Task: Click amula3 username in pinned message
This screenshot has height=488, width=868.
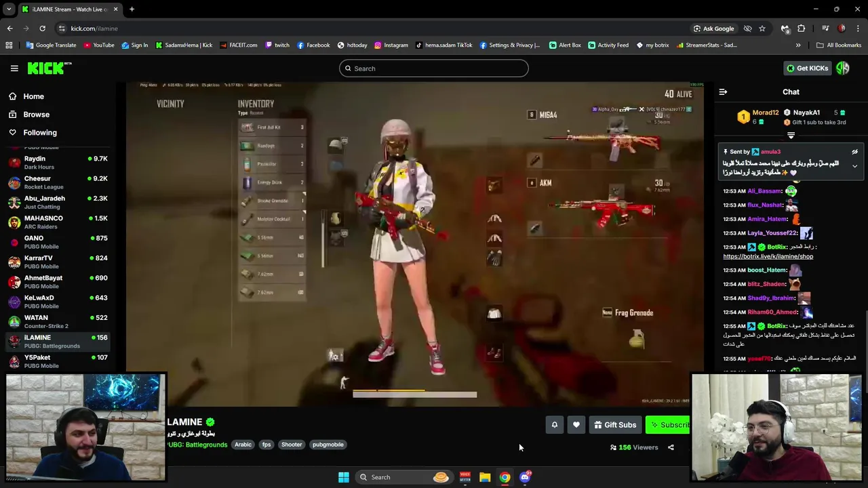Action: [x=770, y=152]
